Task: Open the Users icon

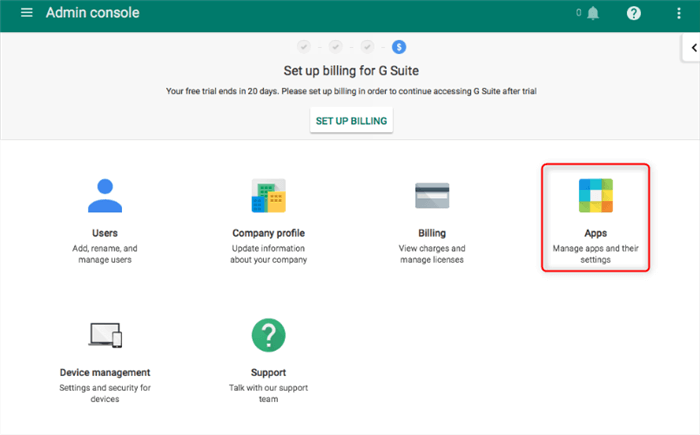Action: 106,196
